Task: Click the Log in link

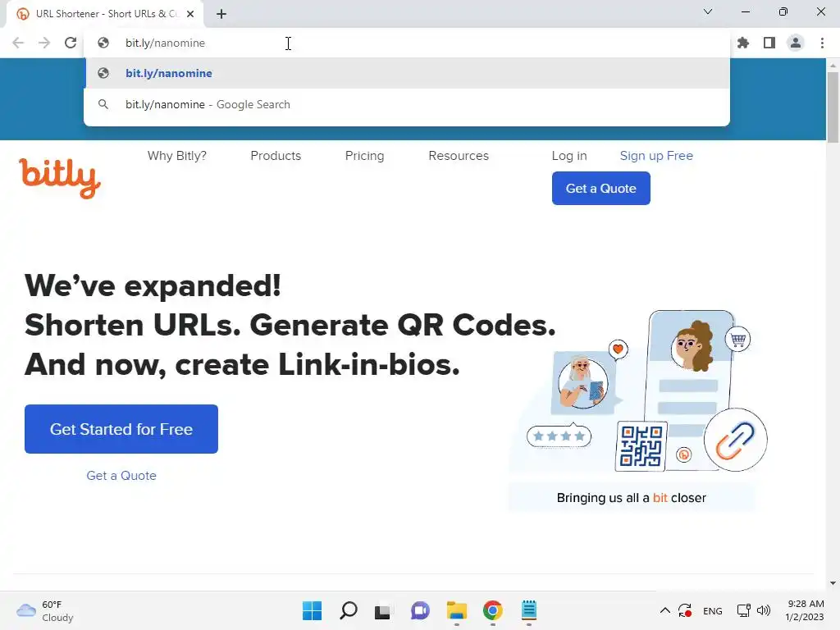Action: (569, 156)
